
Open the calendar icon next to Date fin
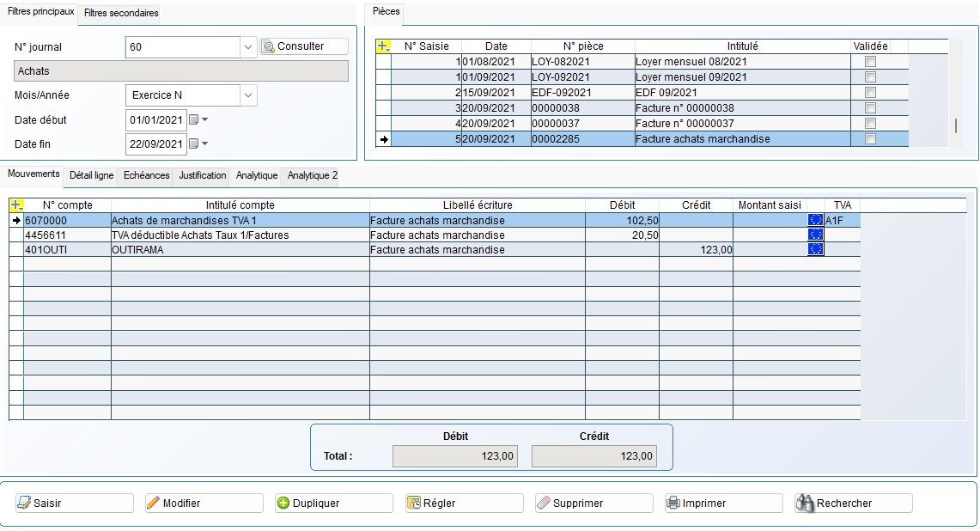(194, 143)
